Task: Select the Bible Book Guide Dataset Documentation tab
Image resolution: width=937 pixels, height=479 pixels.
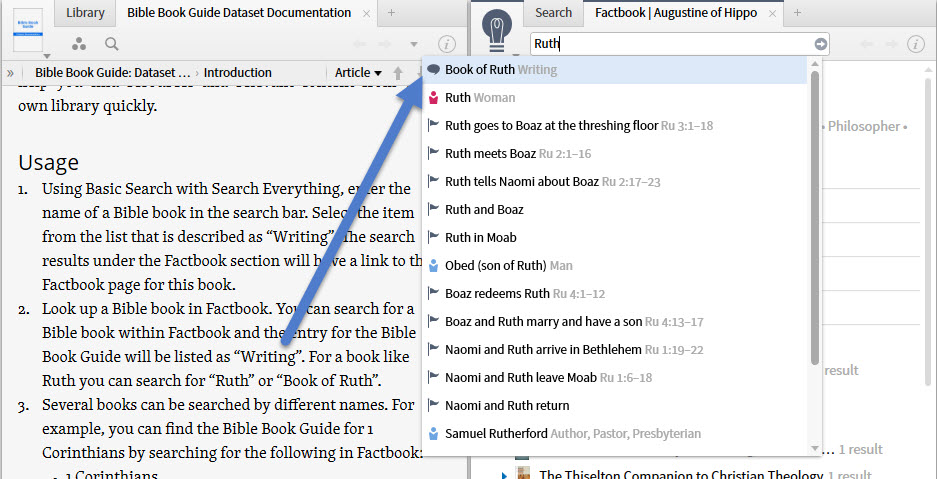Action: (239, 13)
